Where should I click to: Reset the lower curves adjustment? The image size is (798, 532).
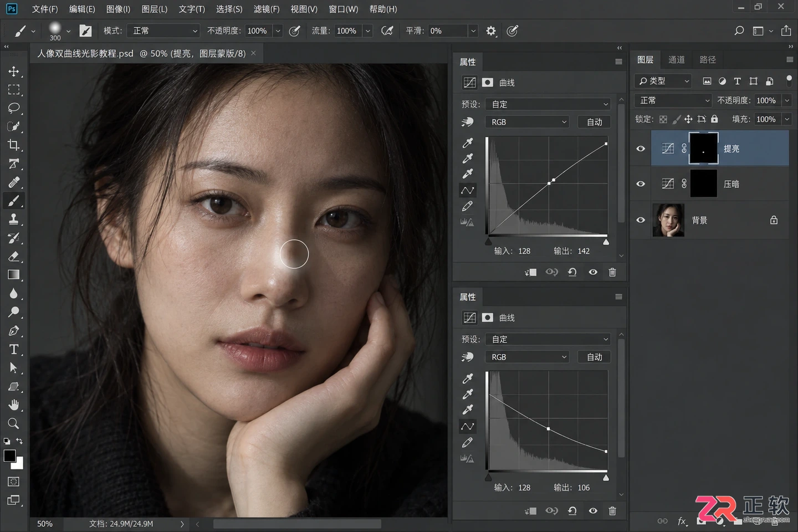572,511
